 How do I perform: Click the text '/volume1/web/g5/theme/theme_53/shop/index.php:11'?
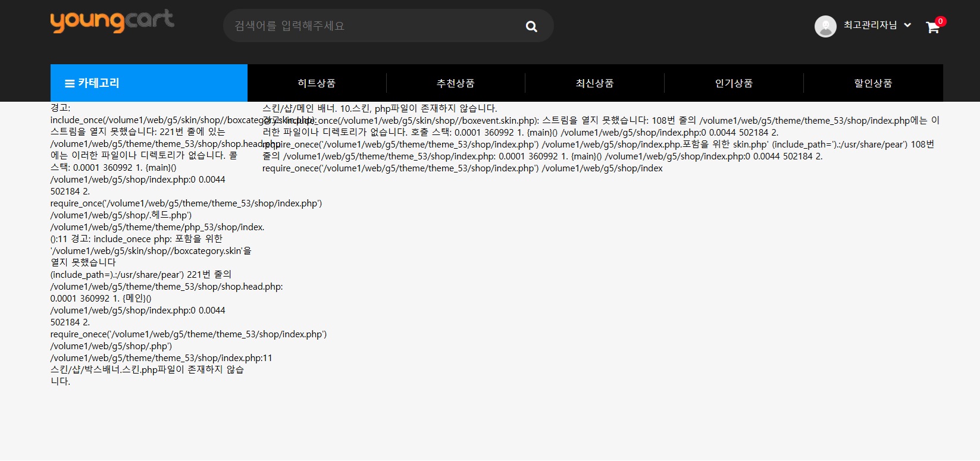click(x=161, y=357)
